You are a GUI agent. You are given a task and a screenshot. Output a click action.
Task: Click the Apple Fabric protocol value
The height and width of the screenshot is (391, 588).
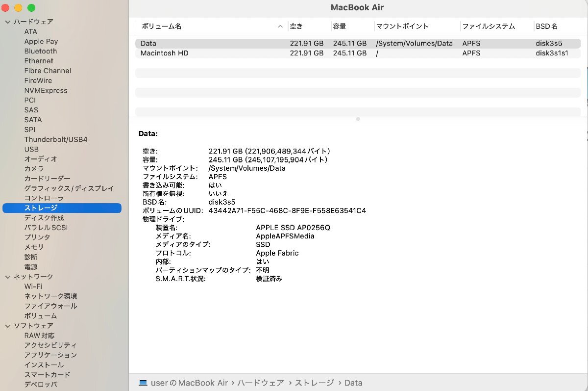coord(277,253)
